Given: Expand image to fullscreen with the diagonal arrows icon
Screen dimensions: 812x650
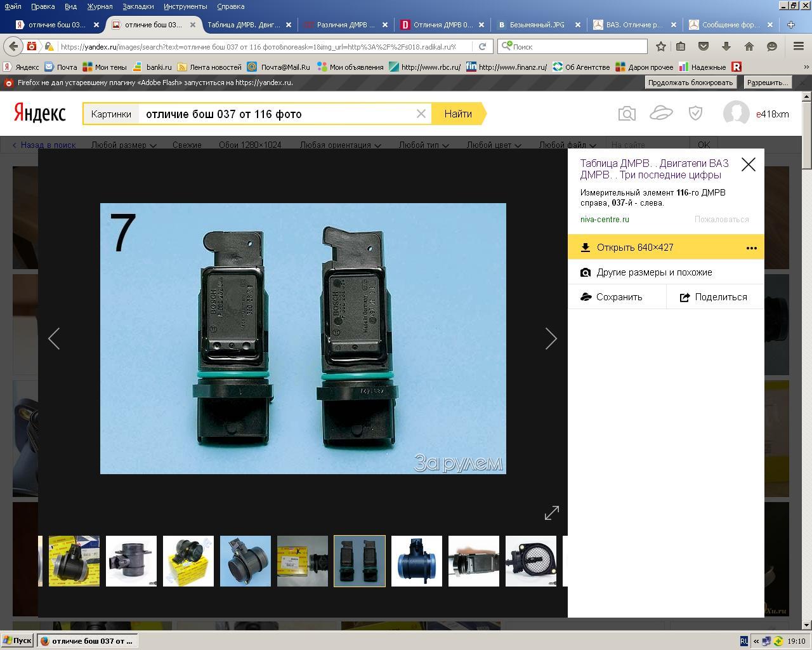Looking at the screenshot, I should [x=551, y=513].
